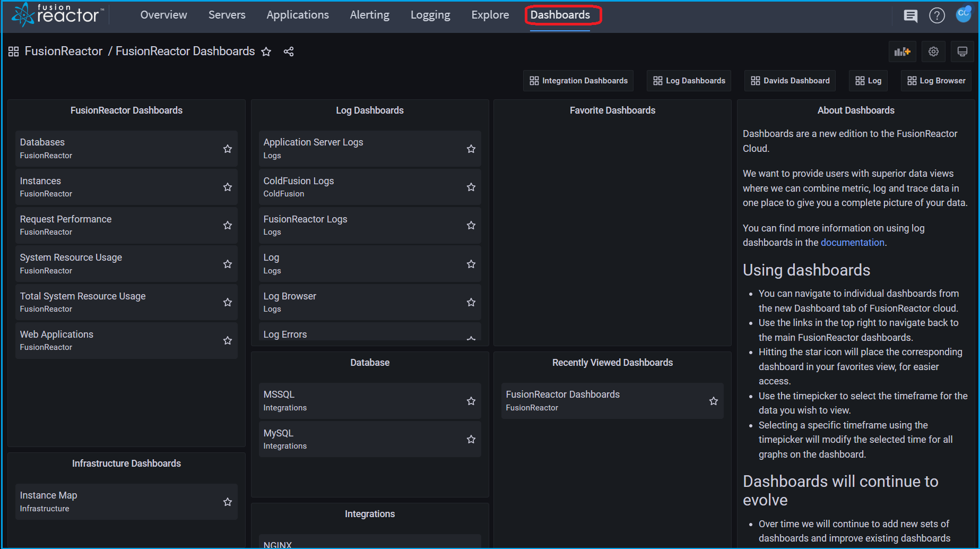Open the Log link button
980x549 pixels.
(868, 81)
